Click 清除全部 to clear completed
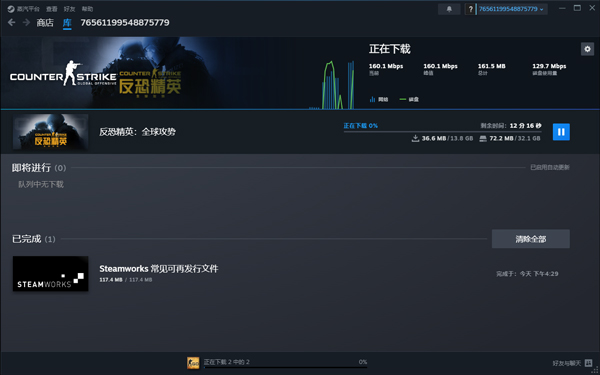 click(x=531, y=239)
